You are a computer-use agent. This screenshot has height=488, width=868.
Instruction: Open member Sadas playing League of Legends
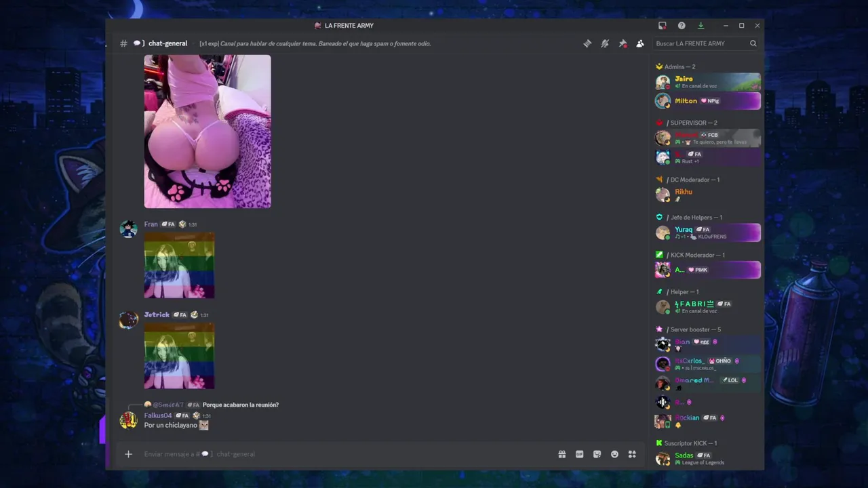click(707, 459)
